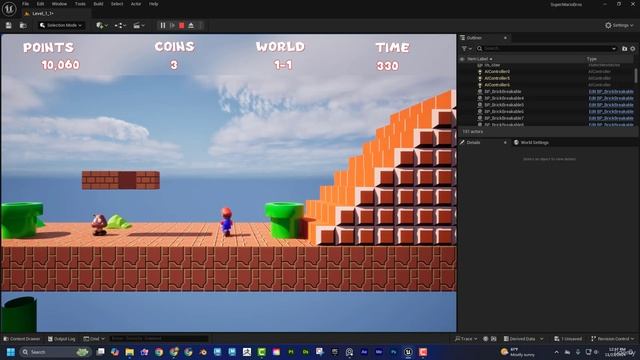The width and height of the screenshot is (640, 360).
Task: Open the Revision Control menu
Action: (612, 339)
